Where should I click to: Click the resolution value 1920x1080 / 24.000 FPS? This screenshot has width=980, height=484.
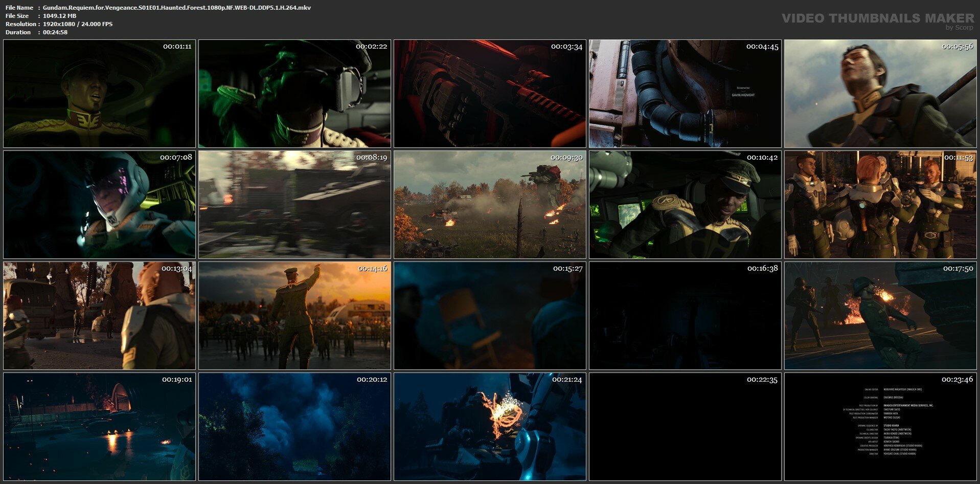tap(78, 24)
